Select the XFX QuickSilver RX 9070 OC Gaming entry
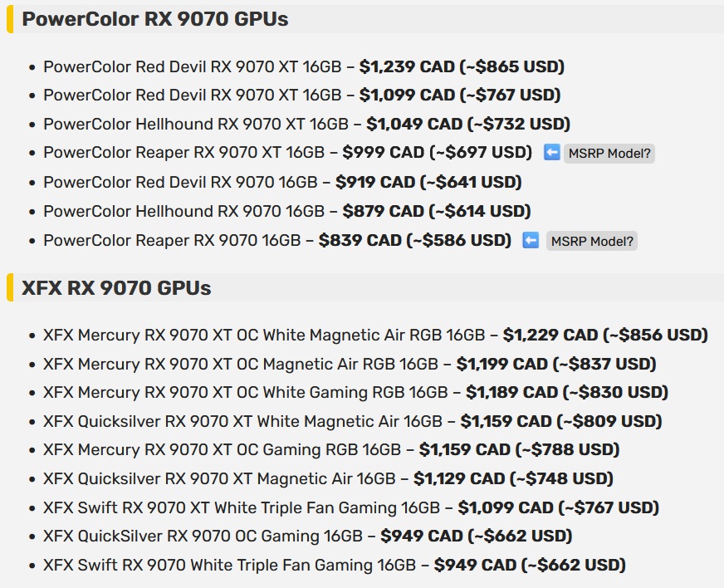Screen dimensions: 724x588 [x=308, y=536]
